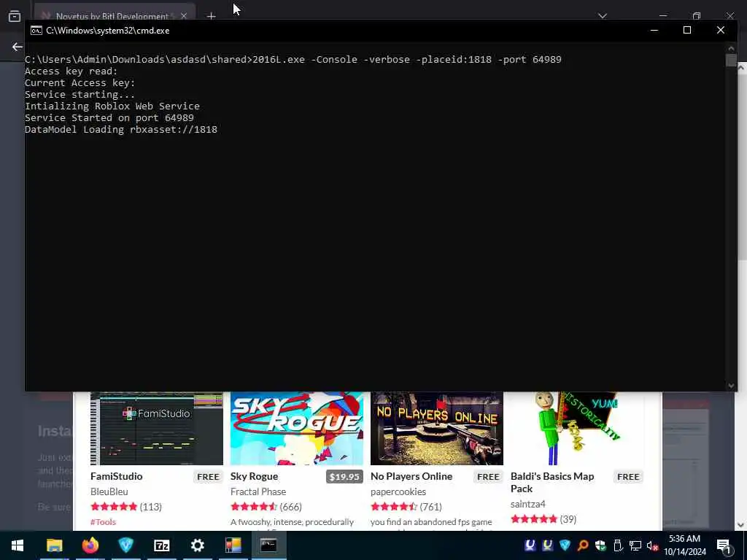Click the blue shield tray icon
The image size is (747, 560).
pos(565,545)
